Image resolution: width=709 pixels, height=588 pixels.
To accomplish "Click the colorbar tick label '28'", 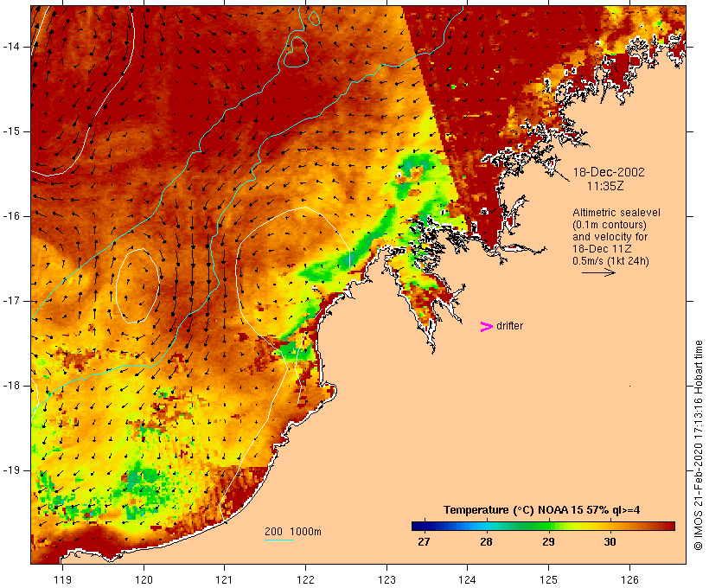I will 486,542.
